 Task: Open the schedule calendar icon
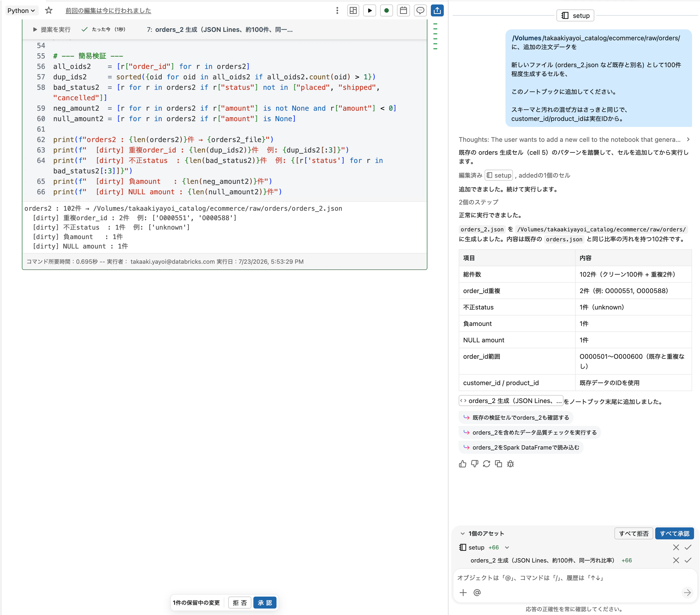coord(403,11)
